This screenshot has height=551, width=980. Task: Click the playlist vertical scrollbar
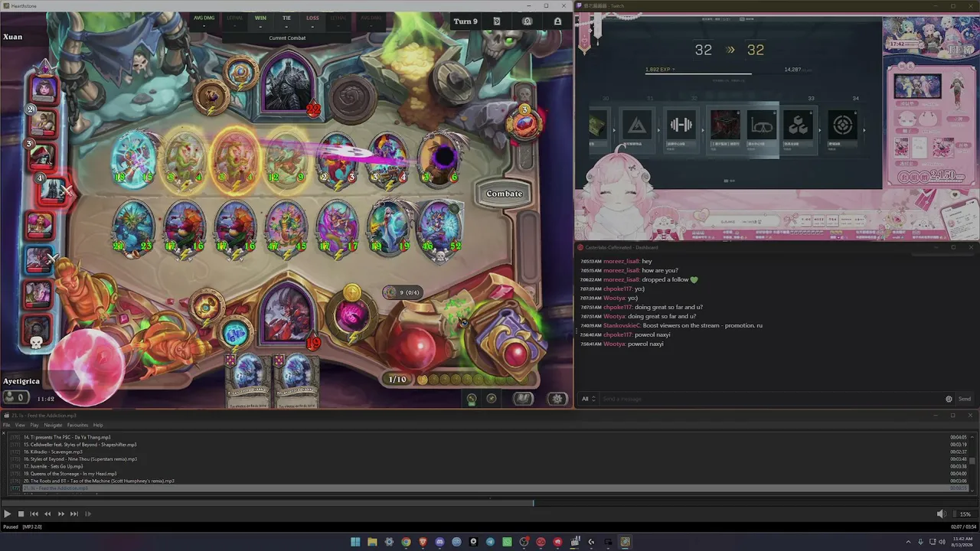(972, 462)
